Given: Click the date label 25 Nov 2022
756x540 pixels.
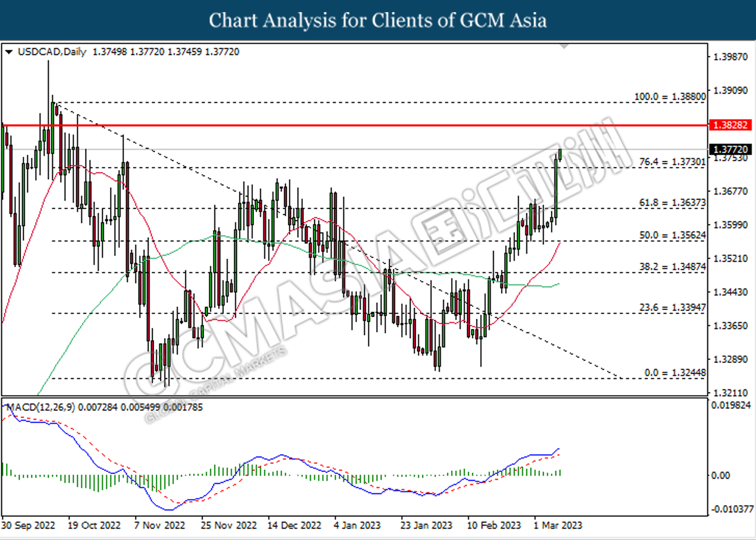Looking at the screenshot, I should click(x=229, y=525).
